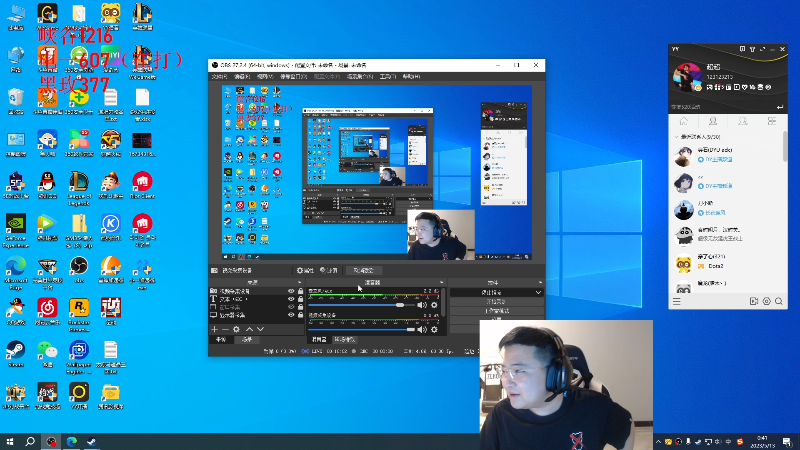Screen dimensions: 800x450
Task: Switch to scene transitions tab beside mixer tab
Action: (x=344, y=340)
